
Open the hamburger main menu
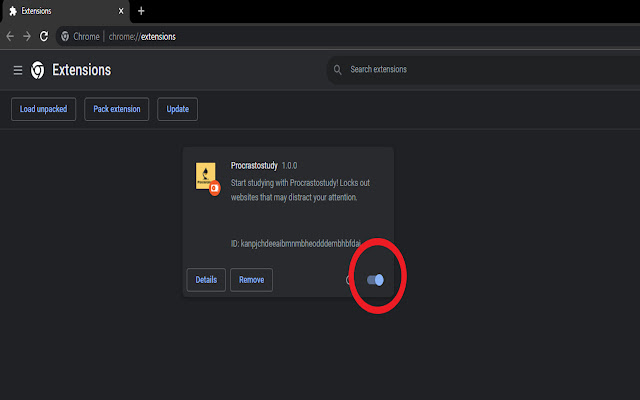click(18, 70)
